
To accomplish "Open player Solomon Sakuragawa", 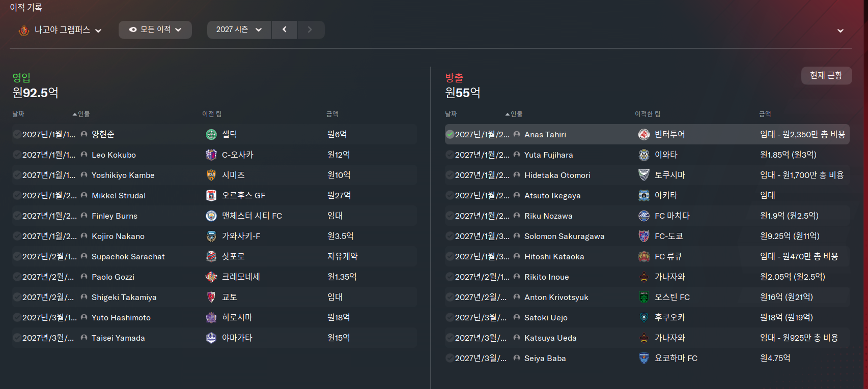I will (565, 236).
